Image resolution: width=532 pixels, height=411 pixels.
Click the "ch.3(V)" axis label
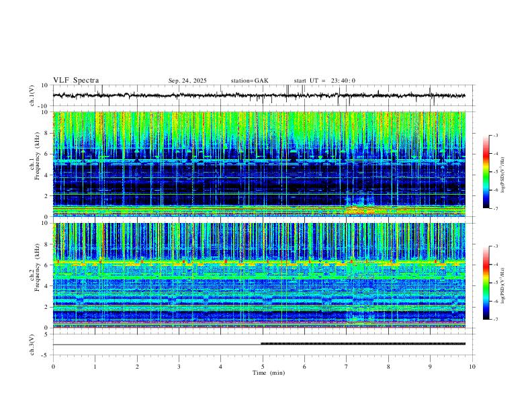[x=32, y=345]
